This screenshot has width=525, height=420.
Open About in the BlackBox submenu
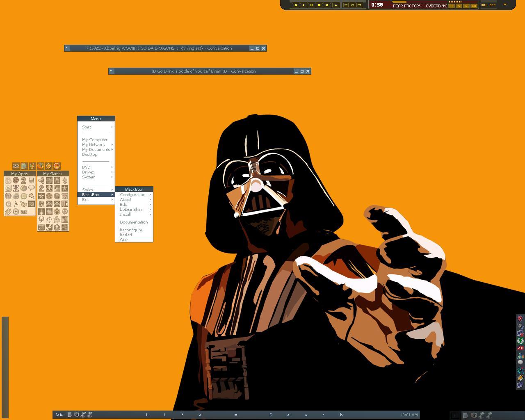click(x=134, y=200)
